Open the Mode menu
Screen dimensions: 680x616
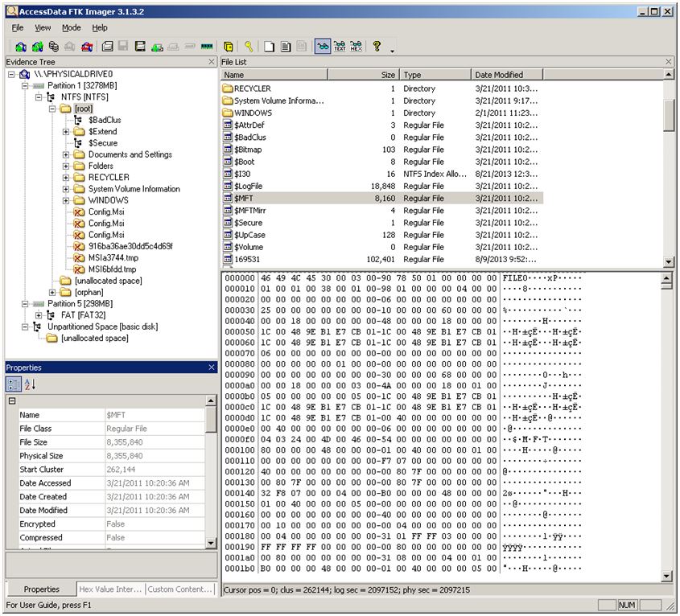pos(71,27)
